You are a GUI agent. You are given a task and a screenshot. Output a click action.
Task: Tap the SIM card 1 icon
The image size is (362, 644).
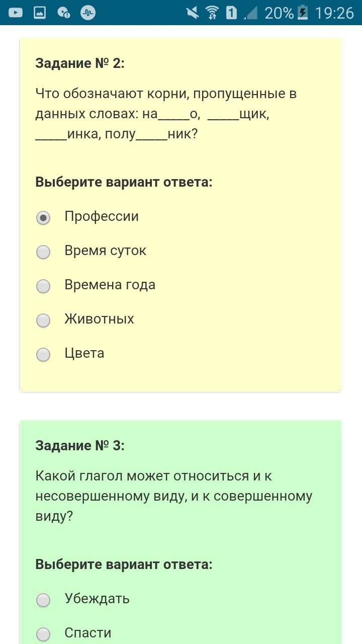(x=231, y=13)
